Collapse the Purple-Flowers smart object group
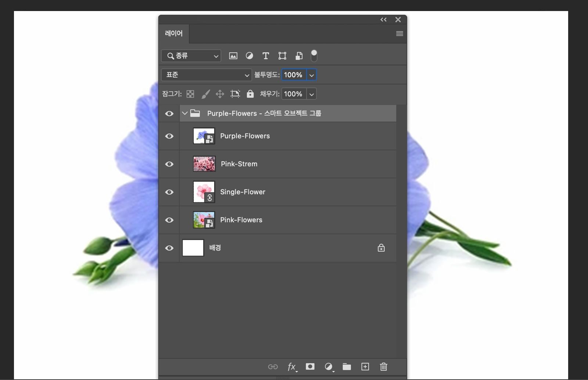The width and height of the screenshot is (588, 380). tap(185, 113)
